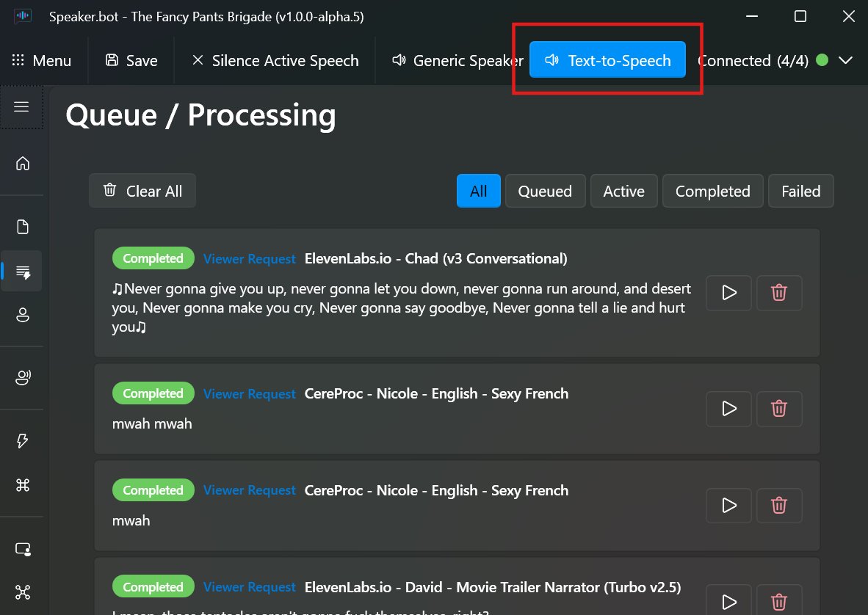Click the Save button

click(x=131, y=60)
